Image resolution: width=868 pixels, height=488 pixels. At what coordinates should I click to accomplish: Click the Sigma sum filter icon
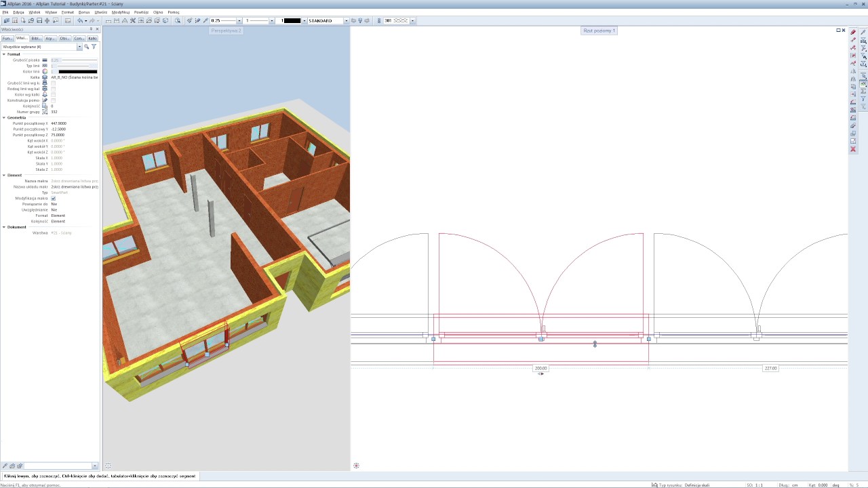[x=863, y=91]
